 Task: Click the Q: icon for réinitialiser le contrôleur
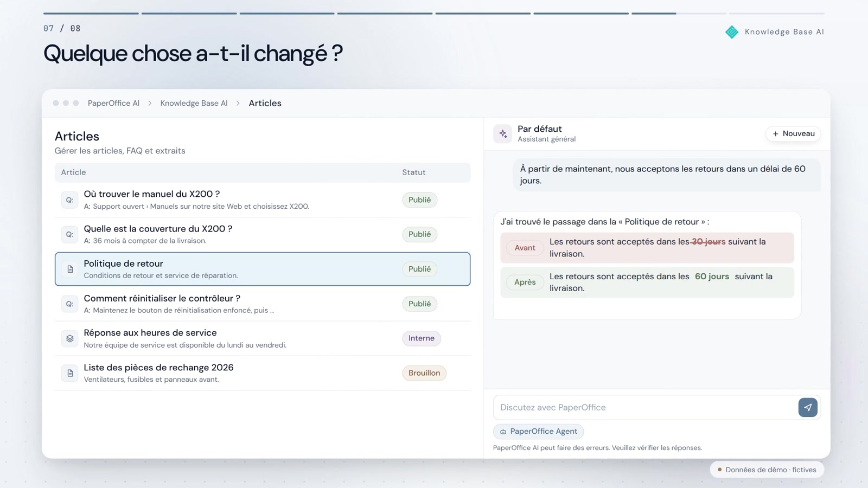coord(69,304)
